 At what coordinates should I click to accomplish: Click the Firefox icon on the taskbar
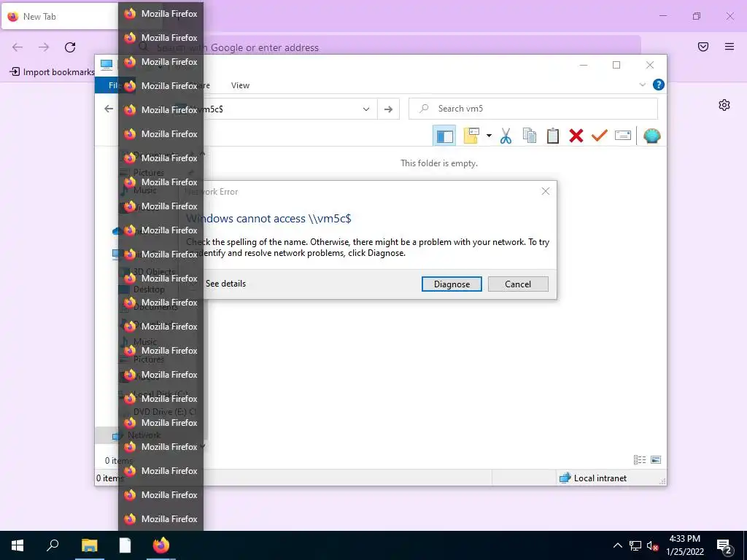(x=161, y=545)
